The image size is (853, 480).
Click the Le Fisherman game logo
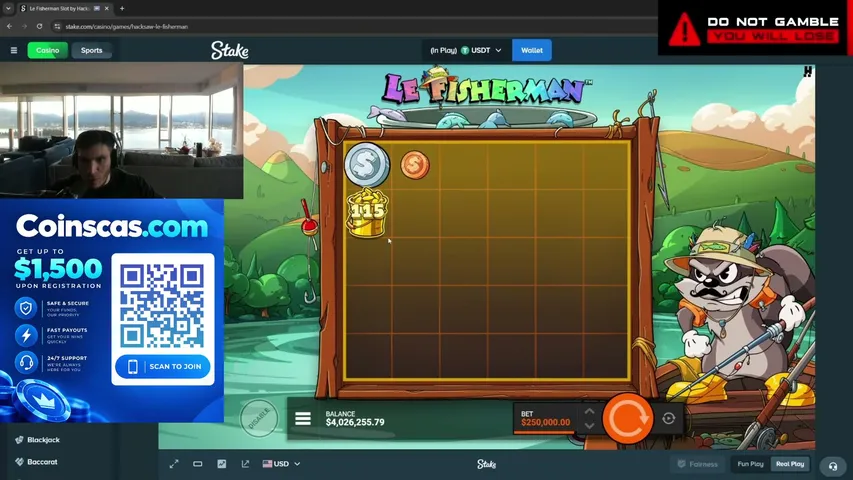coord(486,87)
